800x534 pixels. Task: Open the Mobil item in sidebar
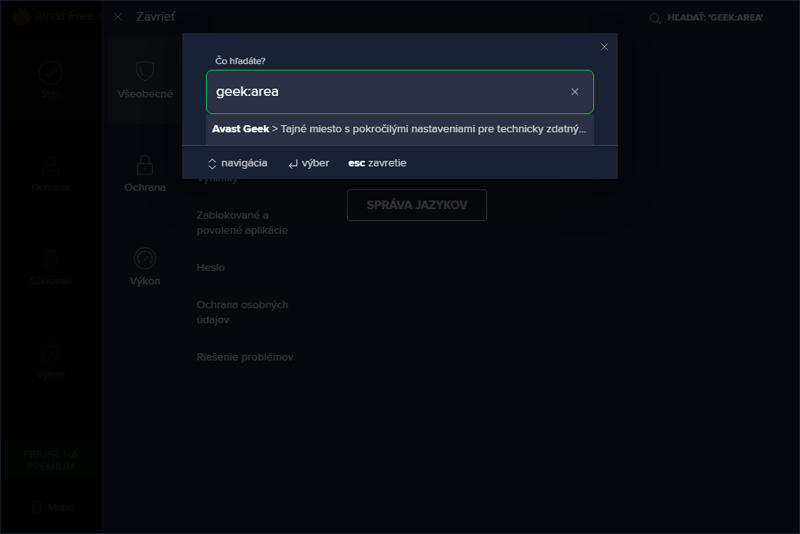53,507
